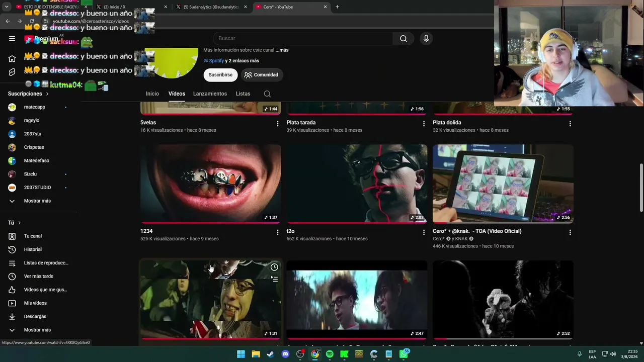Screen dimensions: 644x362
Task: Reload the page with the browser refresh icon
Action: [32, 21]
